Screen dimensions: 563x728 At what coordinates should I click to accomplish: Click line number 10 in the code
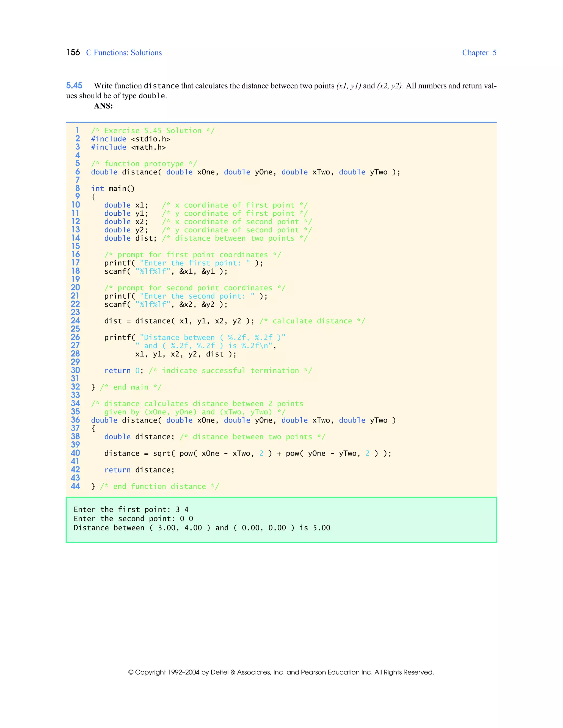76,205
